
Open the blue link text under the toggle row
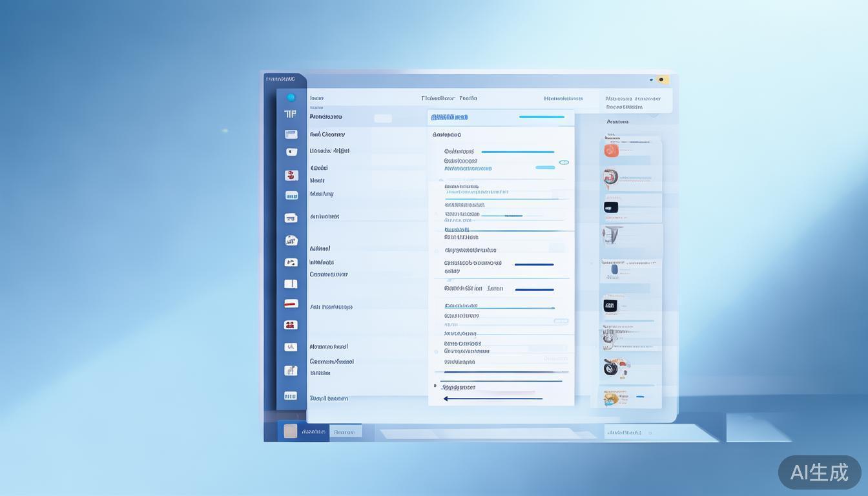pos(468,169)
